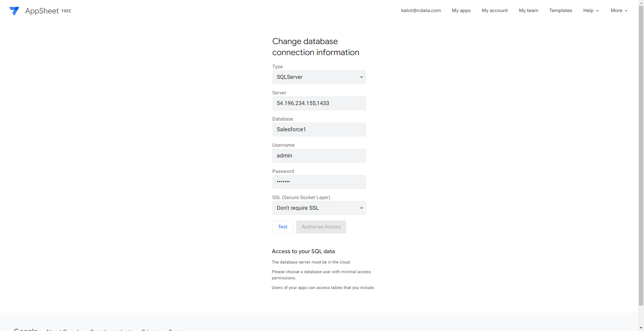The width and height of the screenshot is (644, 331).
Task: Focus the Database field containing Salesforce1
Action: 319,130
